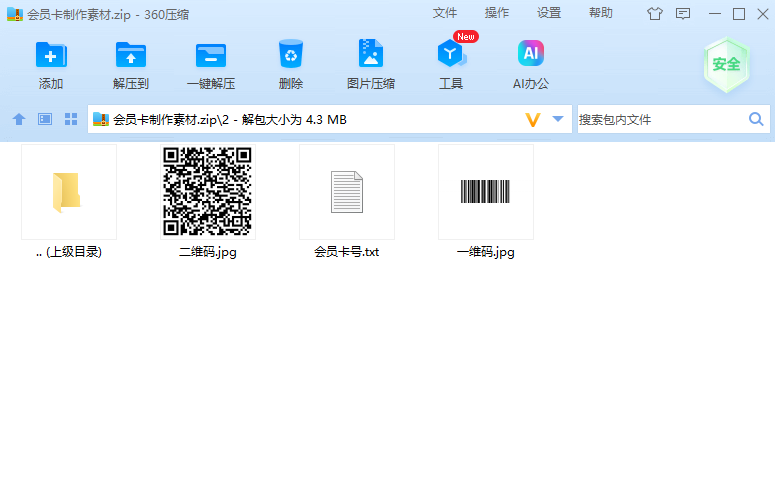Click the 搜索包内文件 search field
The image size is (775, 483).
tap(660, 119)
